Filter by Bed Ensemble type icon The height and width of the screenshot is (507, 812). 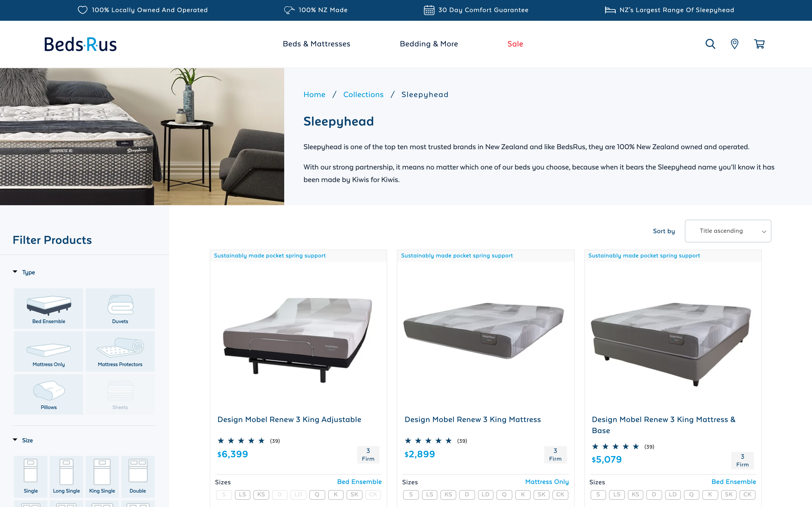[49, 309]
